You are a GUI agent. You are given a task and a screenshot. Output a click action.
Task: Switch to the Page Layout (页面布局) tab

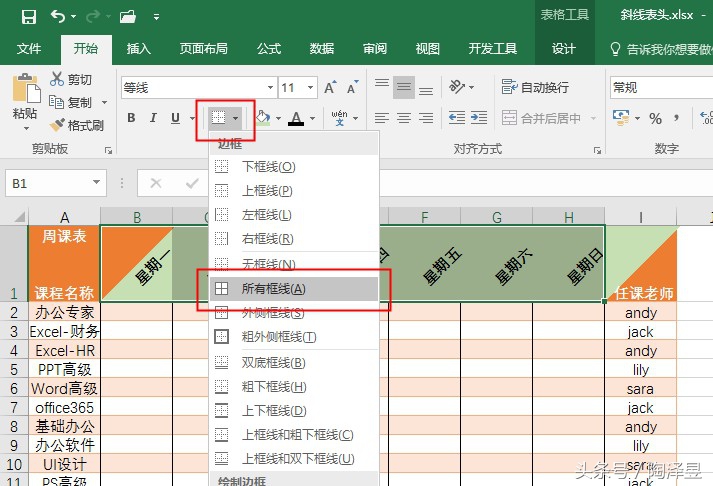204,48
